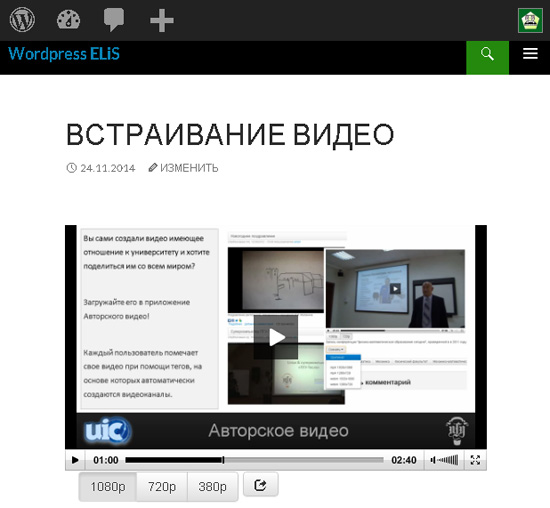Click the uic logo in video
550x508 pixels.
[x=107, y=430]
